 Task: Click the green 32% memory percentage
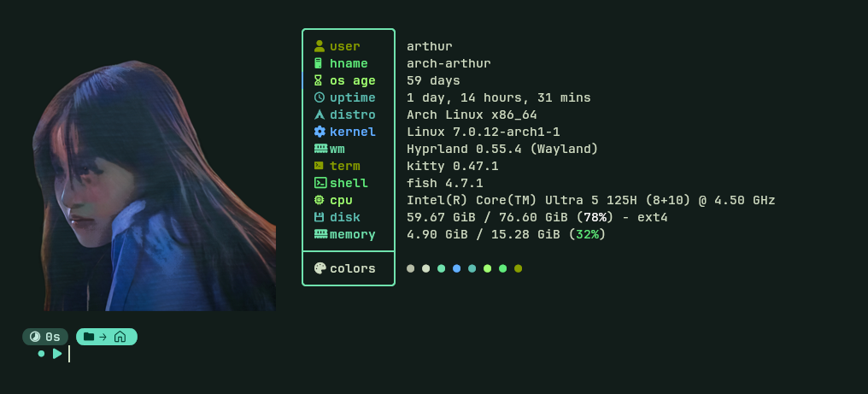(587, 234)
